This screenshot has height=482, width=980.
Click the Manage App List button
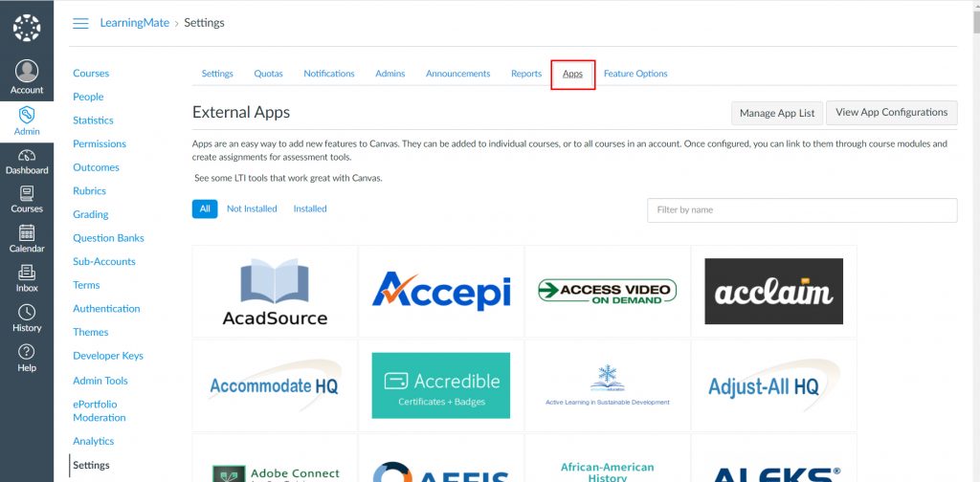click(777, 113)
